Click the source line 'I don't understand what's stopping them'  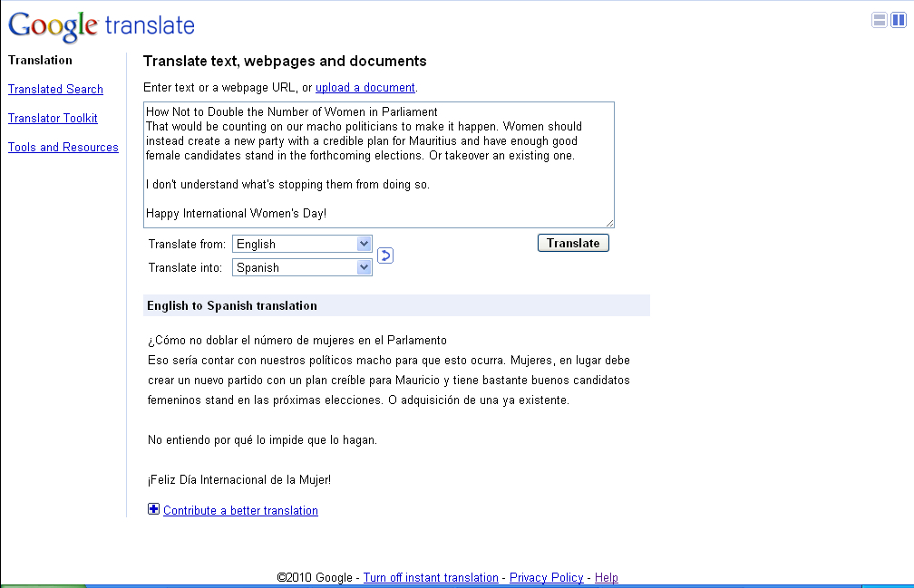[287, 185]
